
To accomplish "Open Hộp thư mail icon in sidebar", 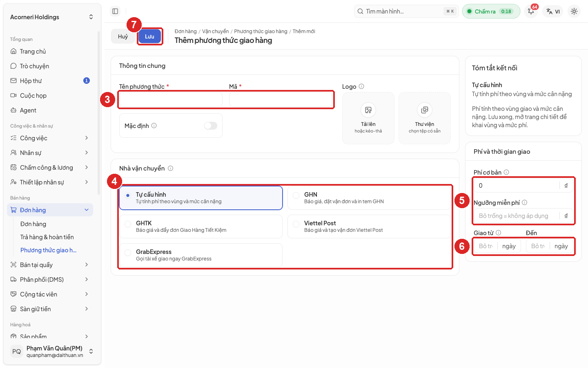I will pyautogui.click(x=13, y=81).
